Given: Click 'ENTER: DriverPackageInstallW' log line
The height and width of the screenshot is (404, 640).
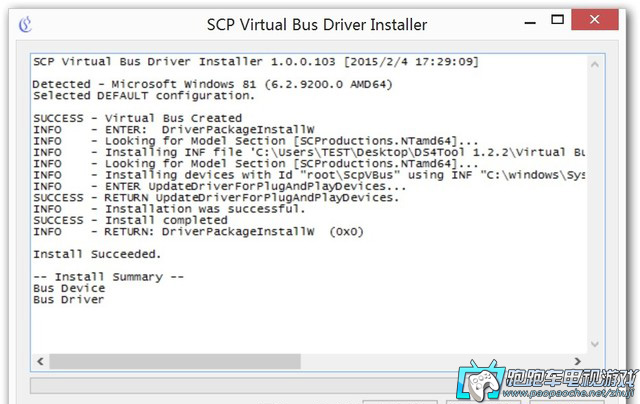Looking at the screenshot, I should click(174, 130).
